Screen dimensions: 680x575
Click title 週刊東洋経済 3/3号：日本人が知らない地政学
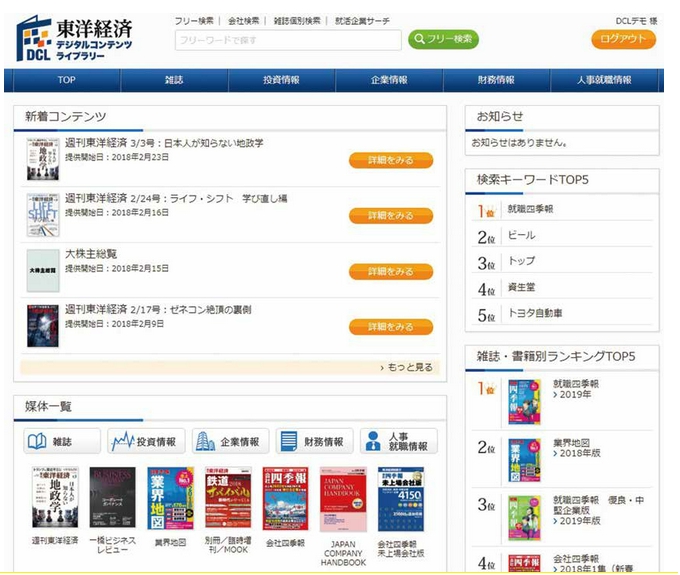(x=164, y=143)
